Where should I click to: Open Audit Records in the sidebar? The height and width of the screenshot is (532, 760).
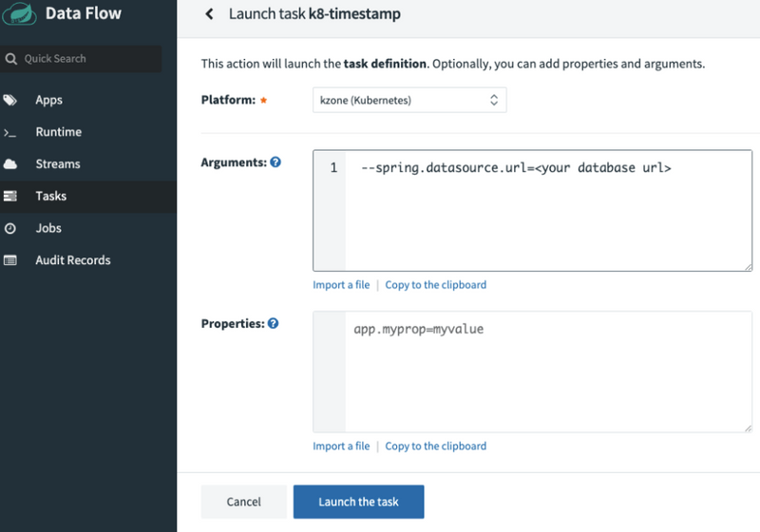[x=88, y=260]
